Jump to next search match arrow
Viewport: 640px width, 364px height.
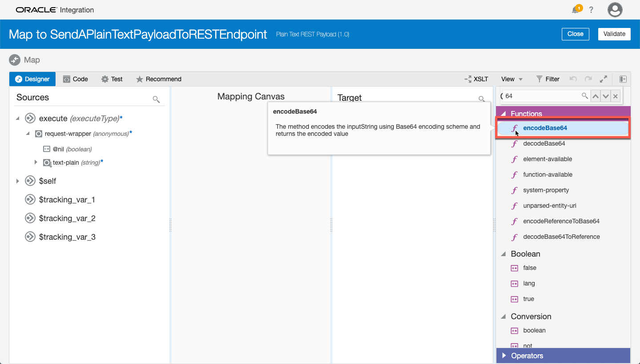point(605,96)
